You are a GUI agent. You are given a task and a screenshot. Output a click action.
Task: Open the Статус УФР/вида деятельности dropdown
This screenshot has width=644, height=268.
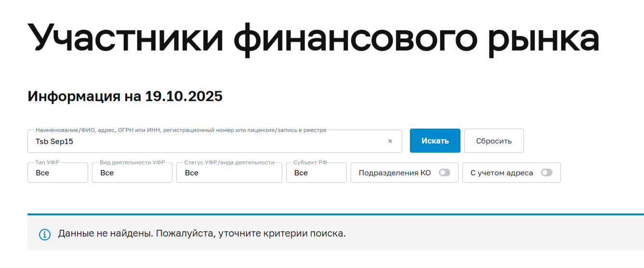tap(229, 173)
